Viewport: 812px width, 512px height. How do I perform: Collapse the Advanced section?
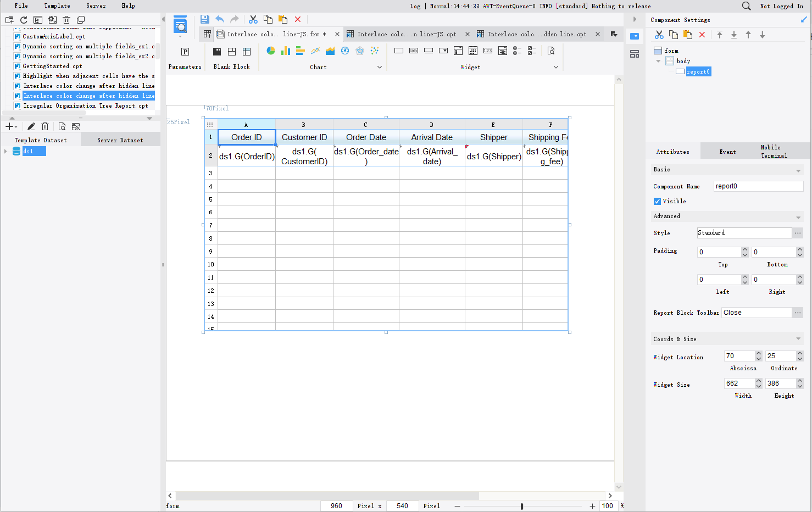pyautogui.click(x=798, y=218)
